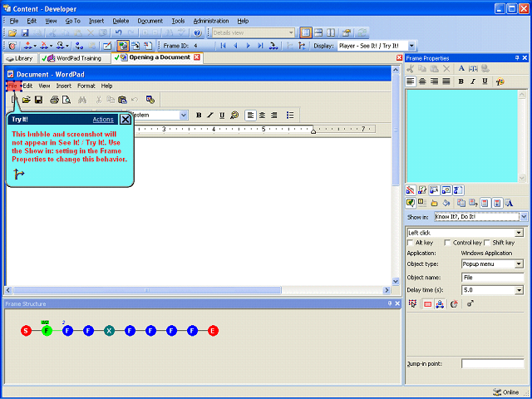Screen dimensions: 532x399
Task: Click the bold B in WordPad format bar
Action: tap(199, 116)
